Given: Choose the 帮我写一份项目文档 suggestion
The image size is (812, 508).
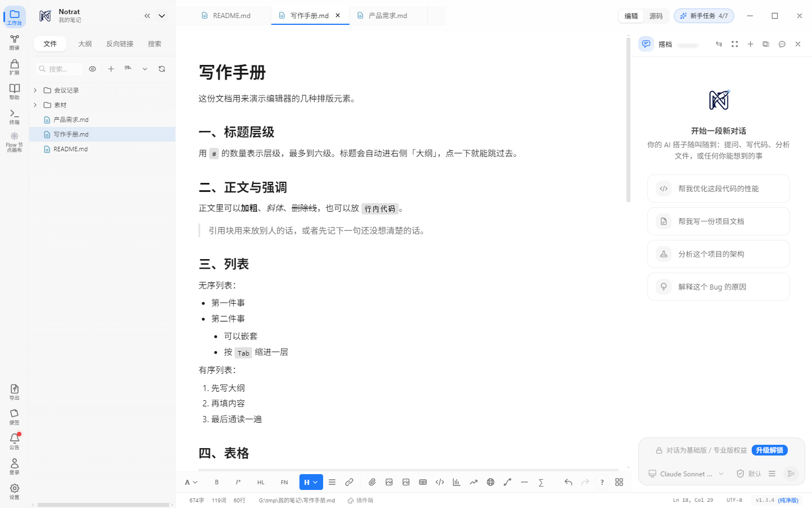Looking at the screenshot, I should point(718,221).
